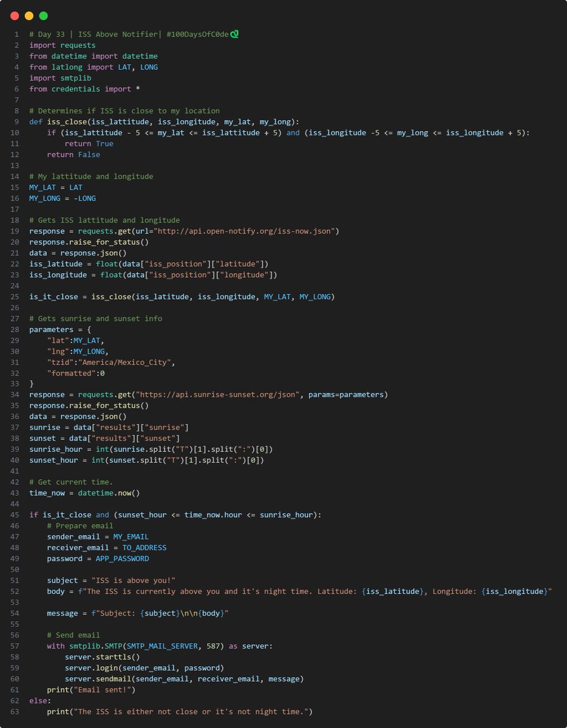Click 'receiver_email = TO_ADDRESS' line
This screenshot has width=567, height=728.
click(x=107, y=548)
